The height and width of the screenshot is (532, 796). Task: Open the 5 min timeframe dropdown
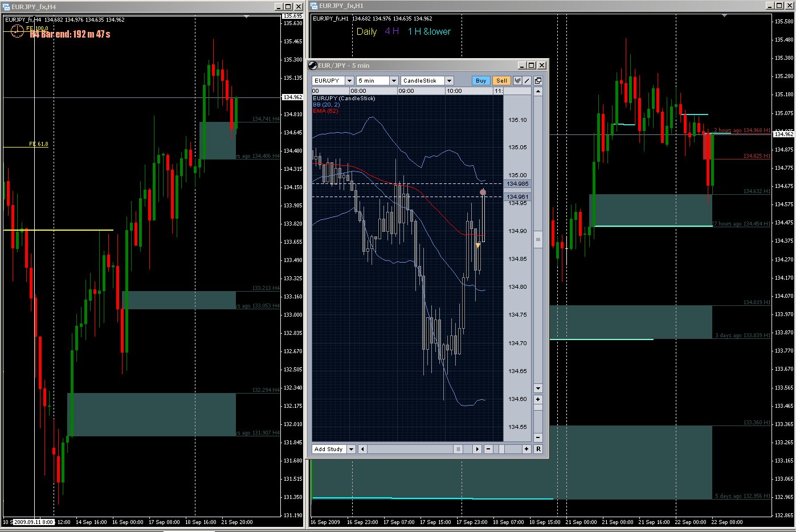tap(393, 81)
